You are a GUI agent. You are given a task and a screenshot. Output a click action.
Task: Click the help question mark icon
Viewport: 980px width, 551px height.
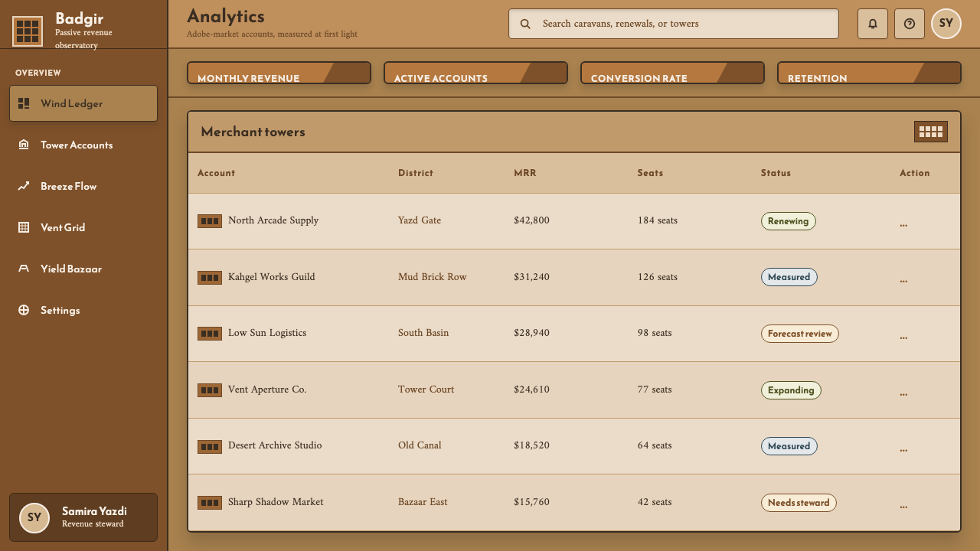point(910,24)
